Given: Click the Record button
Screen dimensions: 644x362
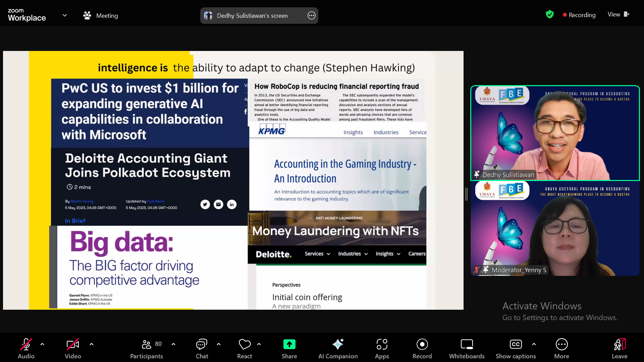Looking at the screenshot, I should [422, 349].
